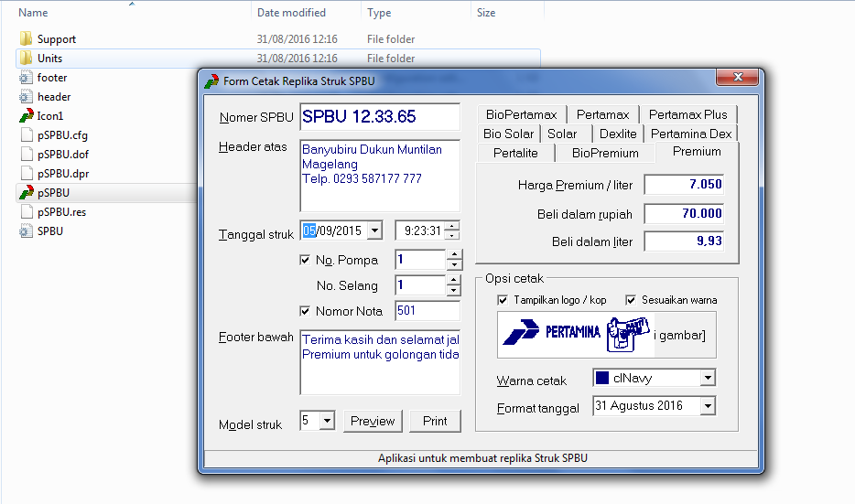
Task: Click the Beli dalam liter field
Action: coord(684,241)
